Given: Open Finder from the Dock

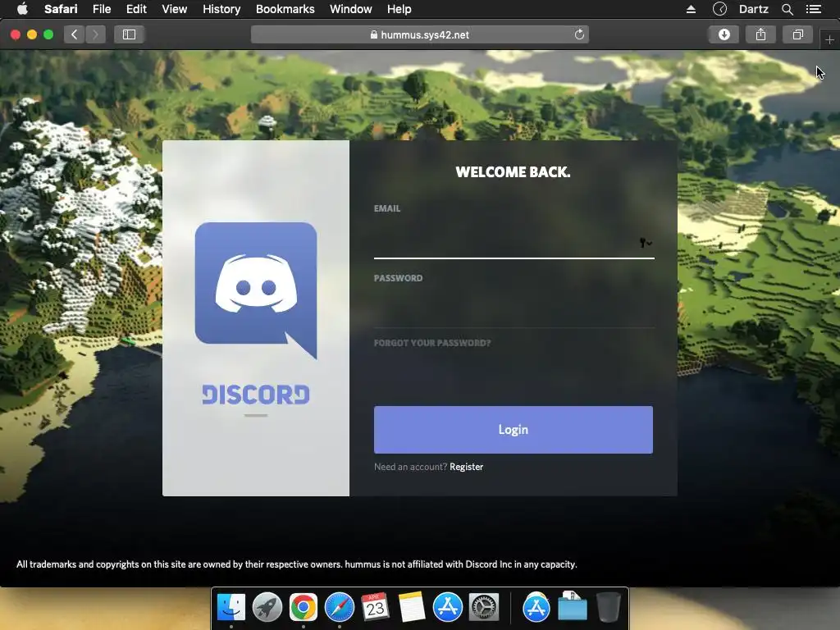Looking at the screenshot, I should [231, 608].
